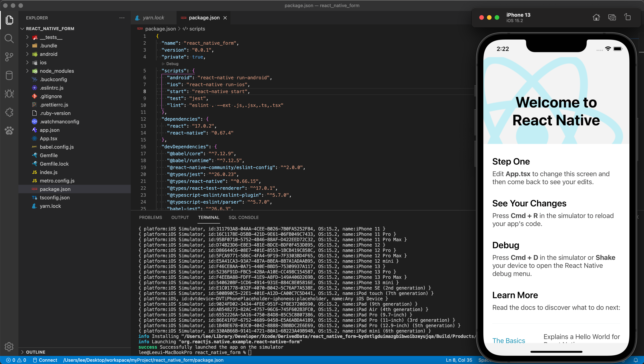Take a simulator screenshot with camera icon

612,17
